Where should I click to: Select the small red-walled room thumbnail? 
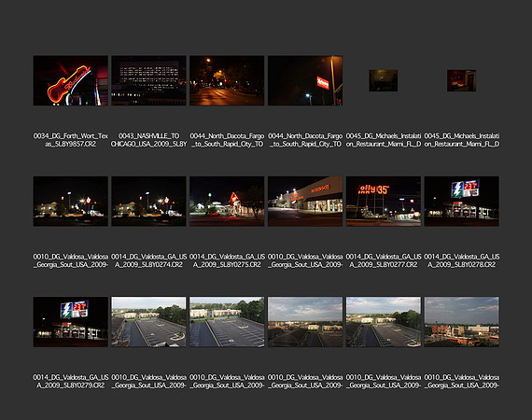[x=461, y=81]
